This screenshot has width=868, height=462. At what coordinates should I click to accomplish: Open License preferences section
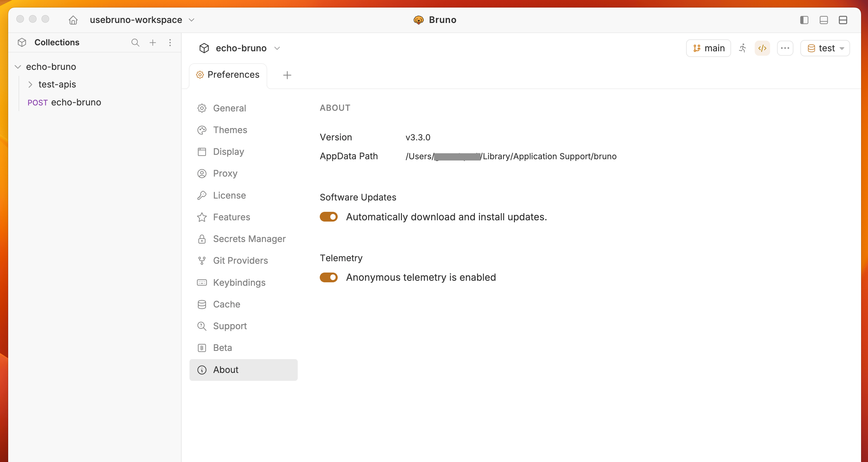[x=243, y=195]
